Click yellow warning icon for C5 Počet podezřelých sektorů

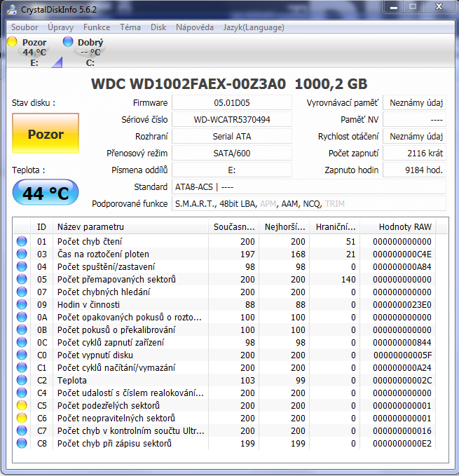[x=22, y=405]
